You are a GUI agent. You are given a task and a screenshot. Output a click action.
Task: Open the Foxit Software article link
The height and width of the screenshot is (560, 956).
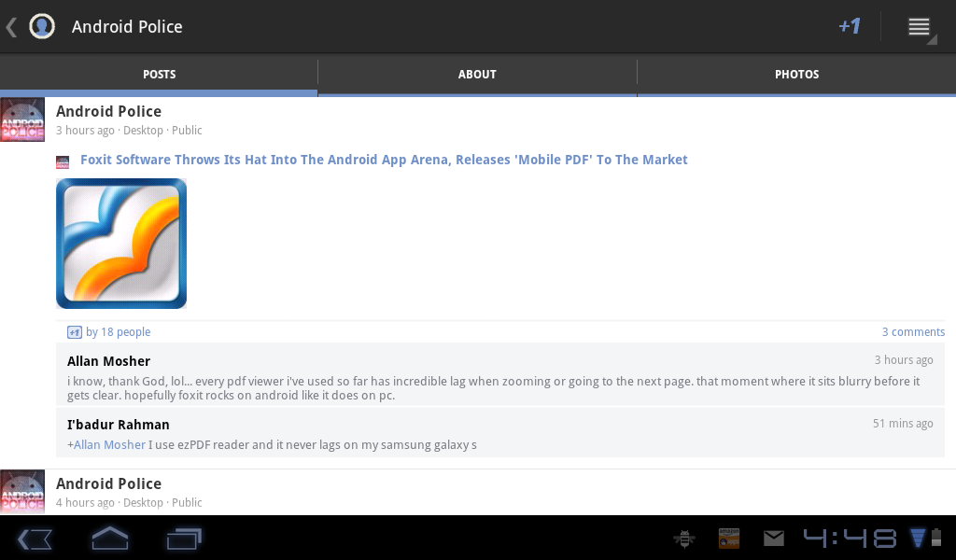384,160
